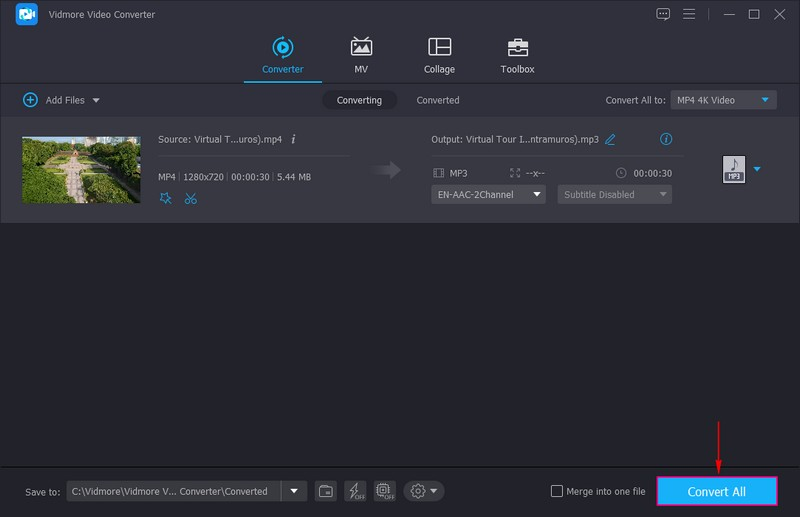800x517 pixels.
Task: Open the Converter tab
Action: tap(282, 56)
